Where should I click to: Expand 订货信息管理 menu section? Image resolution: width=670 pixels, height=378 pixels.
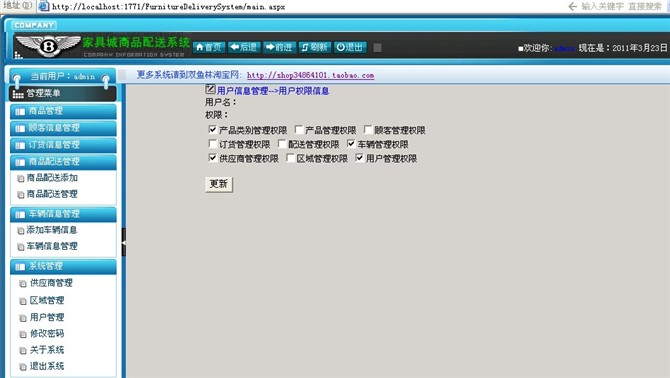pos(63,145)
